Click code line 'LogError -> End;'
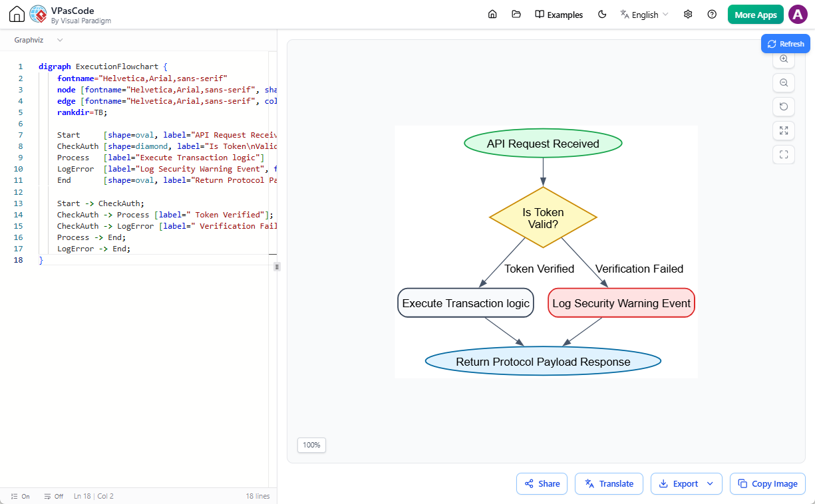This screenshot has width=815, height=504. 94,249
